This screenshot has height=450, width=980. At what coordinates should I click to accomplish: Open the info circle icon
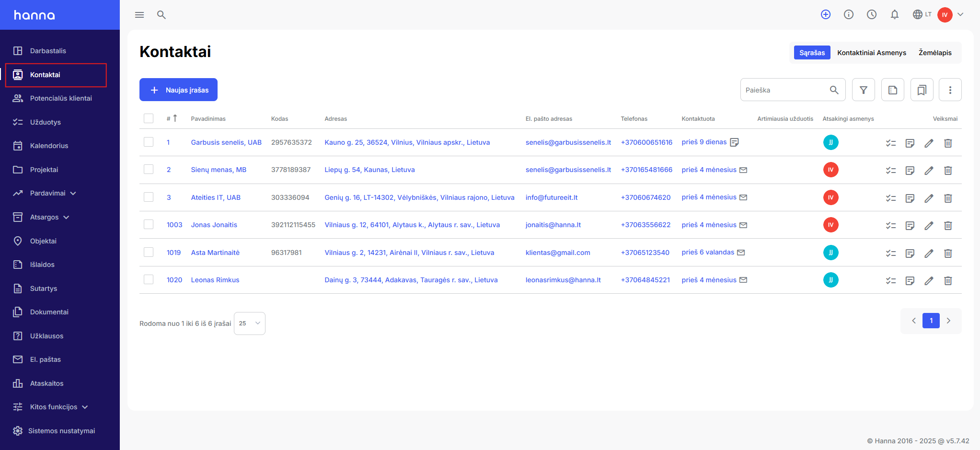tap(849, 14)
